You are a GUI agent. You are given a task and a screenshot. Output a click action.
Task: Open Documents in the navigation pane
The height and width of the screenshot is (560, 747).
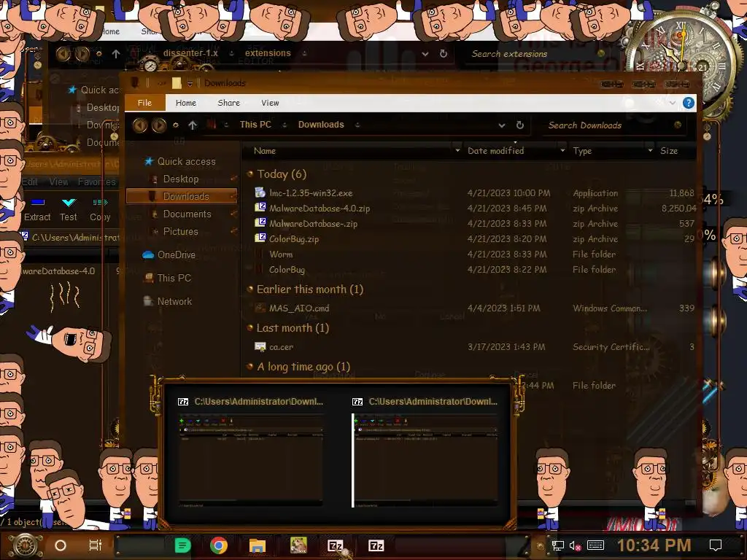(187, 214)
